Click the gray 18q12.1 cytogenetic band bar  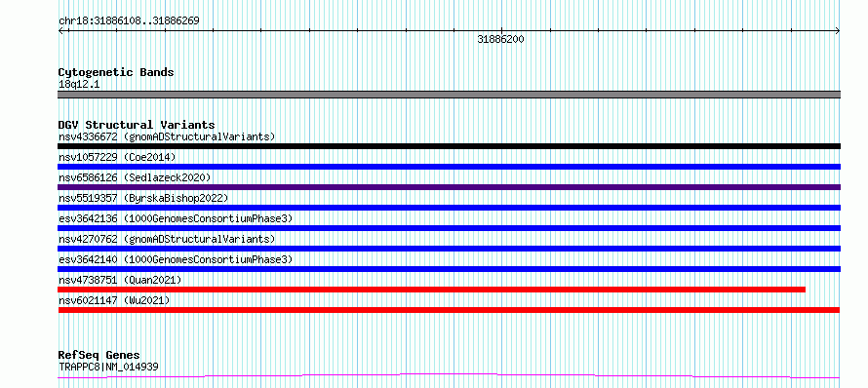click(x=449, y=95)
